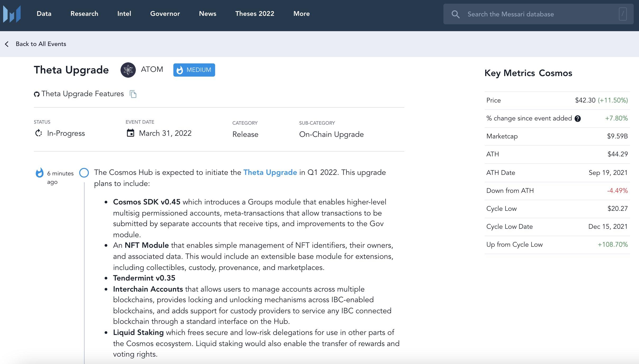This screenshot has height=364, width=639.
Task: Click the GitHub icon beside Theta Upgrade Features
Action: (37, 94)
